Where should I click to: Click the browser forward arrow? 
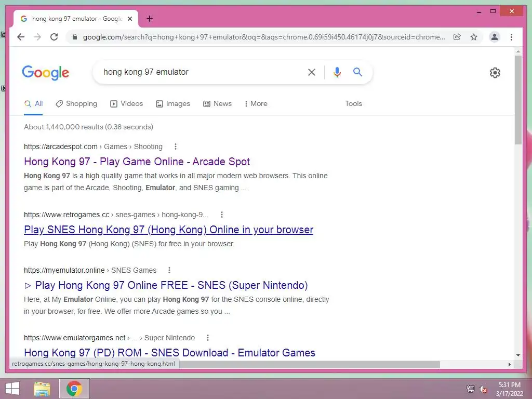click(x=37, y=37)
